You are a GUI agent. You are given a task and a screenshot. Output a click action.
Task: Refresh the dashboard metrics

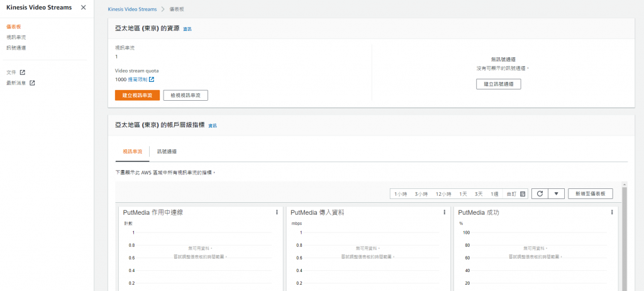(x=540, y=194)
